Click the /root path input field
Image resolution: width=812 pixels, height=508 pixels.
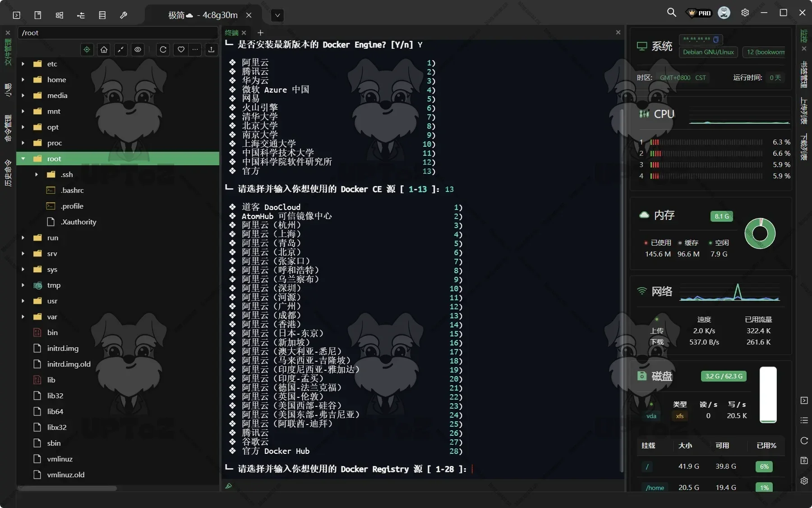point(117,33)
